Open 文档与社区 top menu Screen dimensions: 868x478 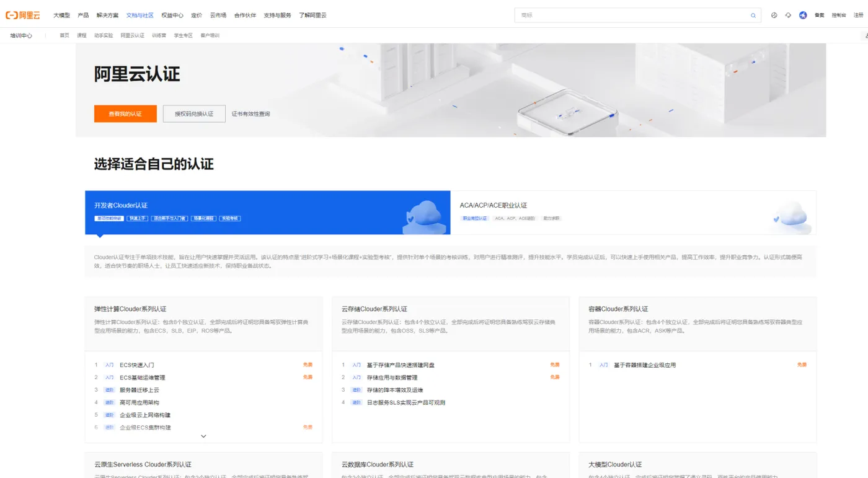point(139,15)
